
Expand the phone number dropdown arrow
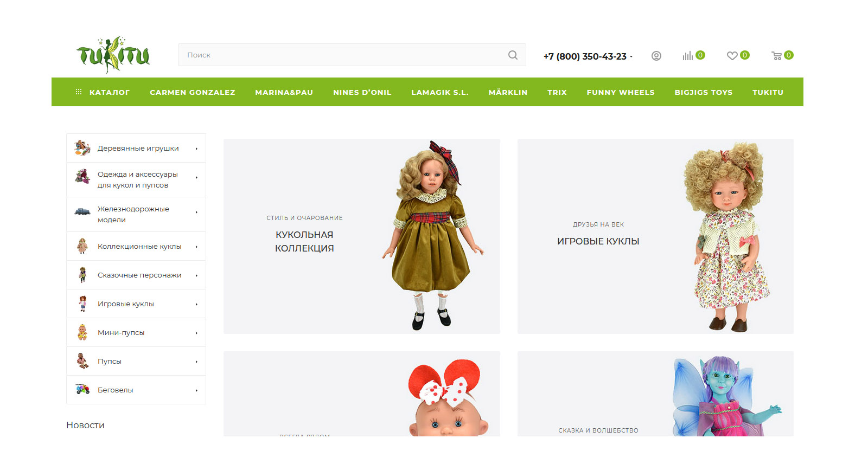pyautogui.click(x=631, y=56)
